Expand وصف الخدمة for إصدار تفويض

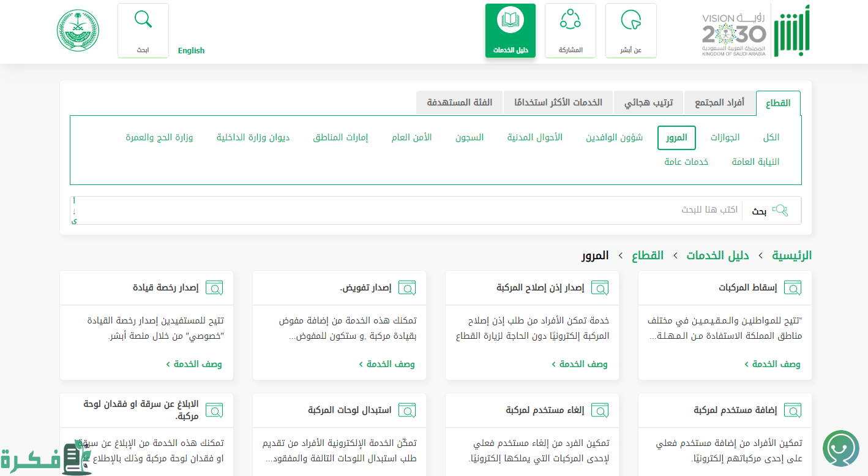(387, 365)
